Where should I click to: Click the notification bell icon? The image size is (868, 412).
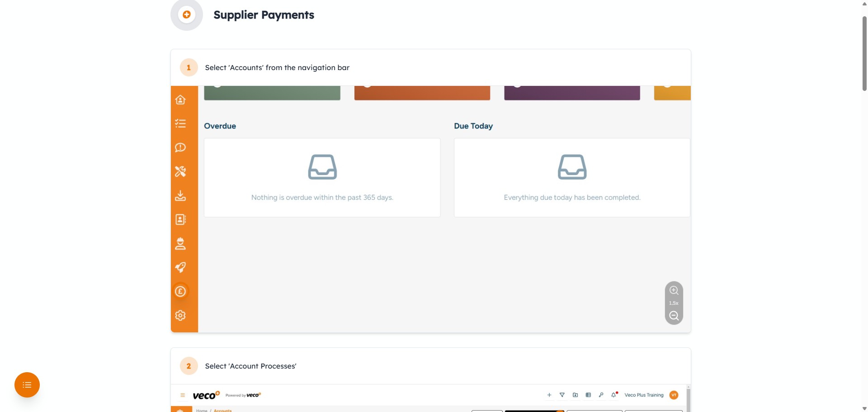pos(613,395)
